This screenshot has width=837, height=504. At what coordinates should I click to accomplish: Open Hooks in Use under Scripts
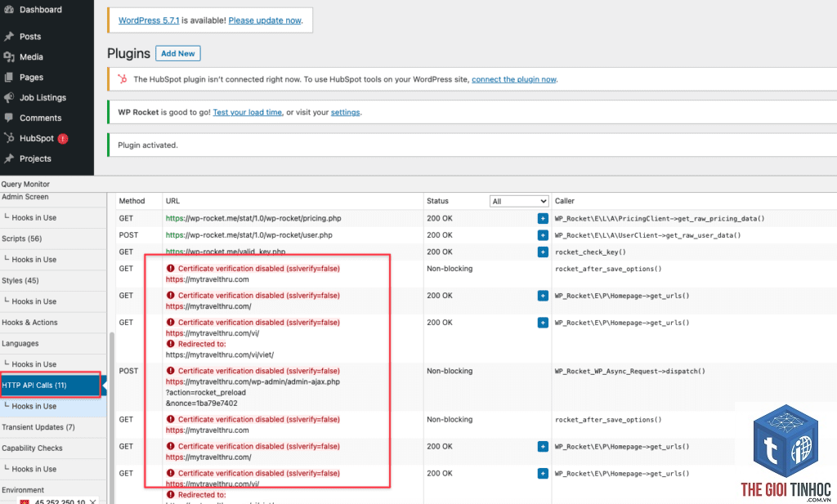coord(53,259)
